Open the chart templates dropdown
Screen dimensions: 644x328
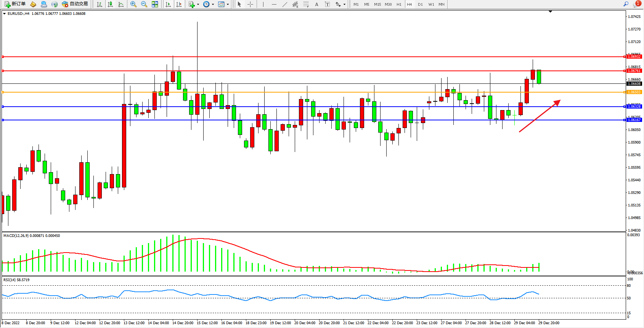[228, 5]
